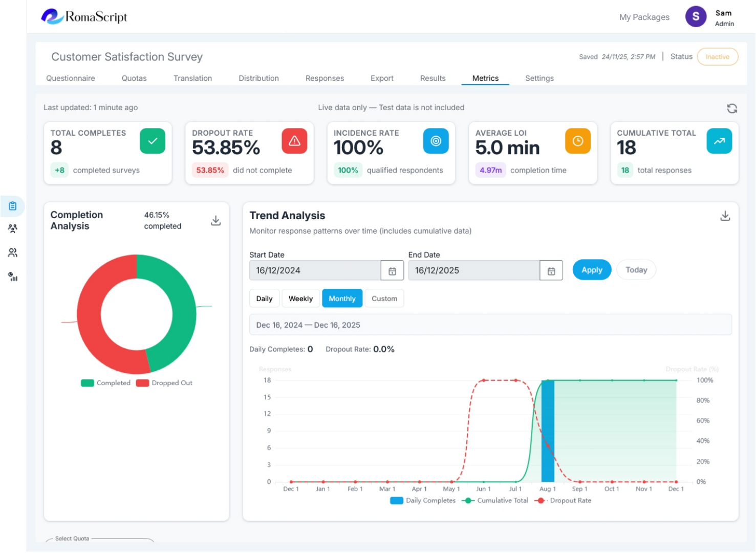The width and height of the screenshot is (756, 553).
Task: Open the Sam Admin profile menu
Action: (x=710, y=17)
